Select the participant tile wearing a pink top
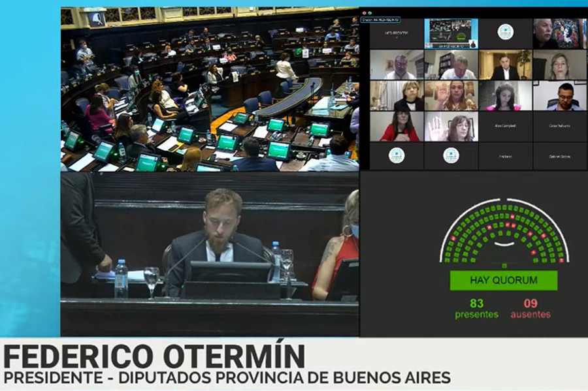 click(x=505, y=96)
